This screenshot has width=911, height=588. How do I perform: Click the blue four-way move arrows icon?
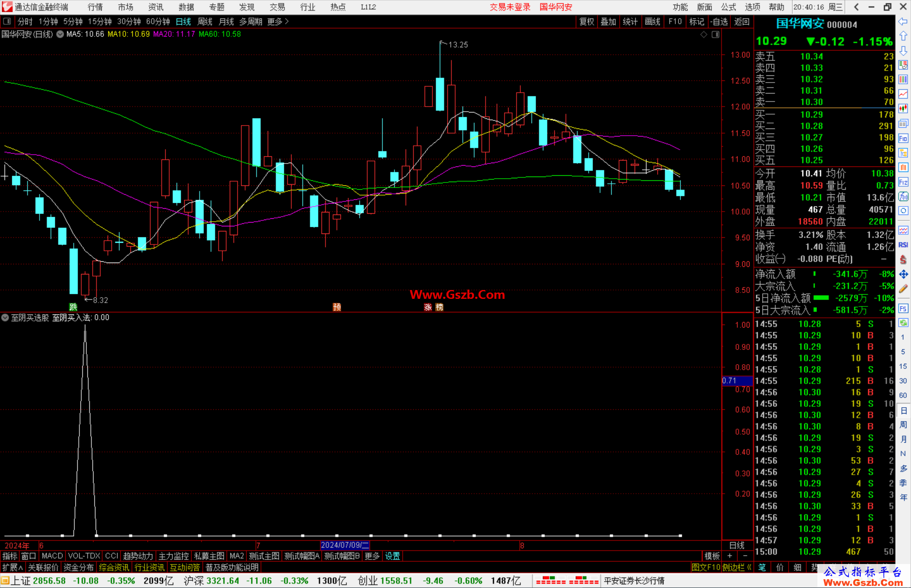(x=903, y=274)
